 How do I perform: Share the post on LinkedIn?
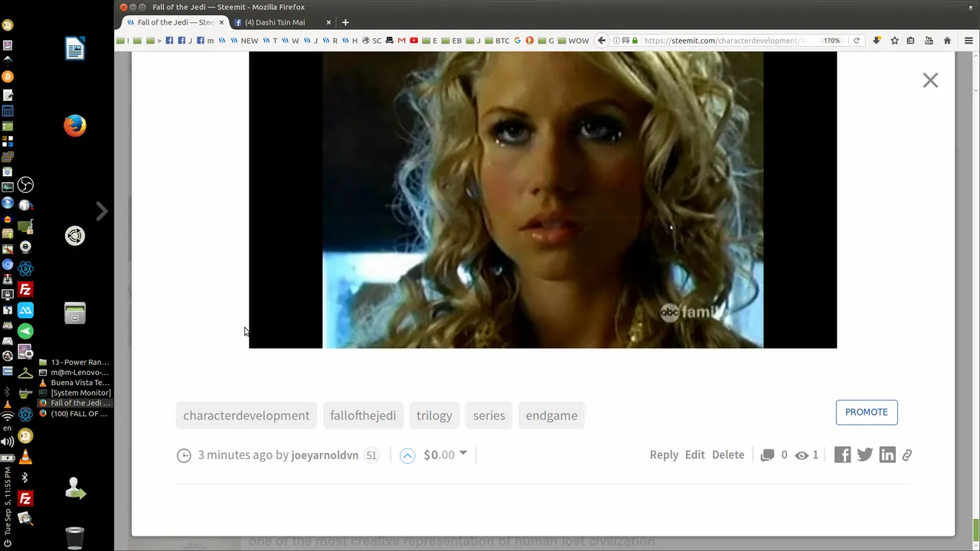887,455
